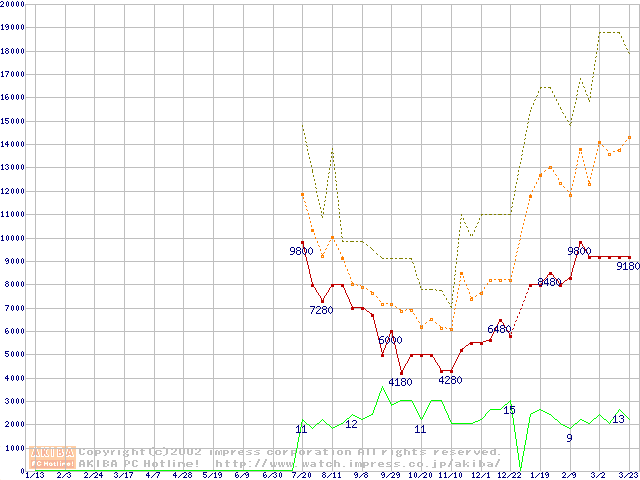Click the 7/20 date on x-axis
The height and width of the screenshot is (480, 640).
300,475
